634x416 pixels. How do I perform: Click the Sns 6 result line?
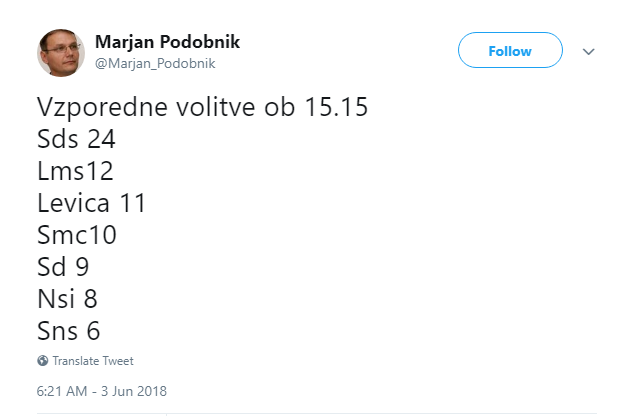[69, 330]
